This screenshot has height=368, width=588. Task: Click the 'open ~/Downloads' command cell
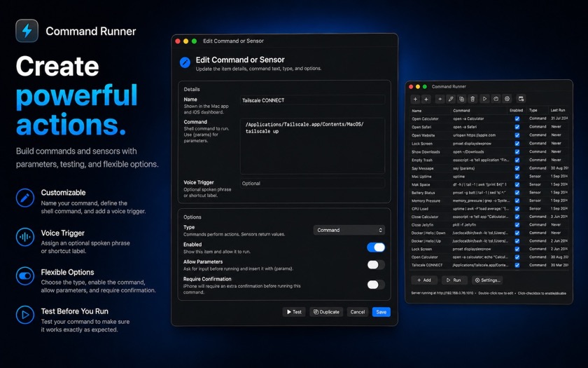point(468,151)
